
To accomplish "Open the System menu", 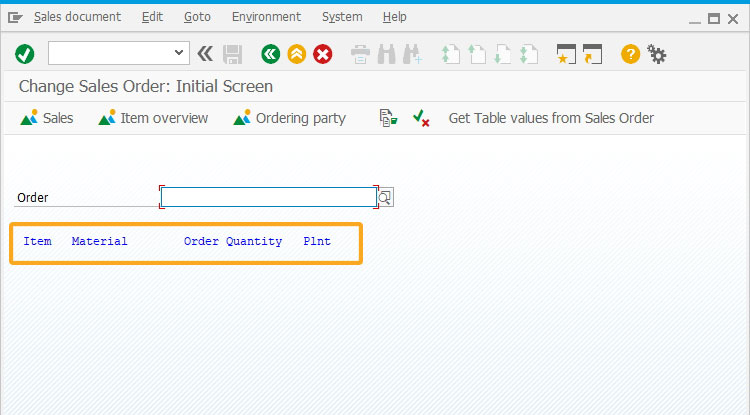I will point(342,17).
